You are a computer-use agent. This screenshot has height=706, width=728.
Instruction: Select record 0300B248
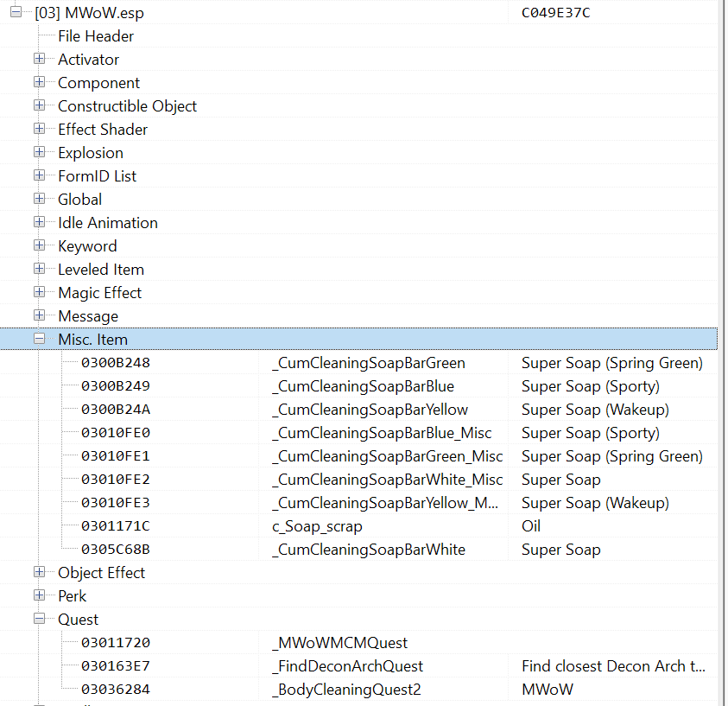116,363
